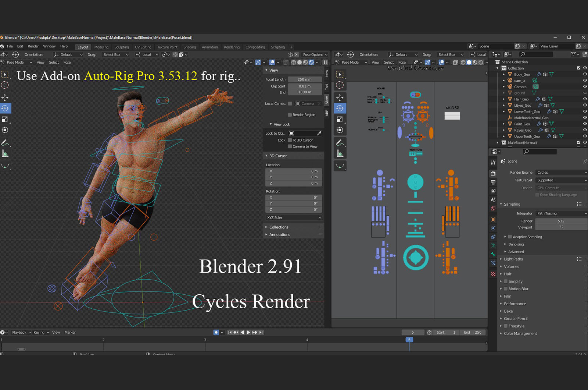Click the Focal Length 250 mm field

point(305,79)
